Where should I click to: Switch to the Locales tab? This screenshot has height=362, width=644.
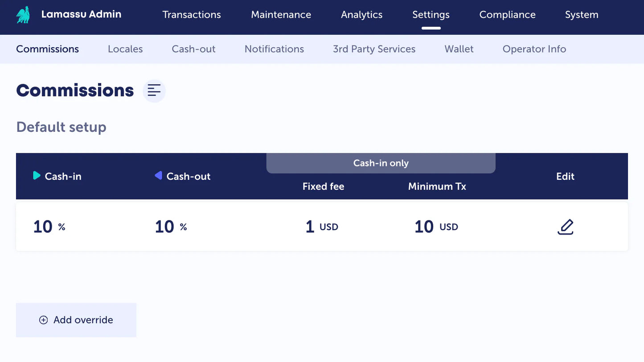(x=125, y=49)
